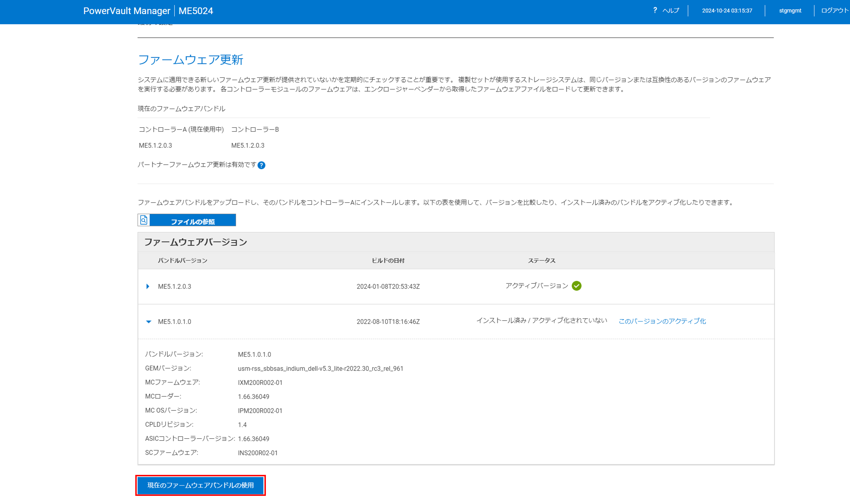Click the ファームウェアバージョン table title
This screenshot has width=850, height=504.
196,242
